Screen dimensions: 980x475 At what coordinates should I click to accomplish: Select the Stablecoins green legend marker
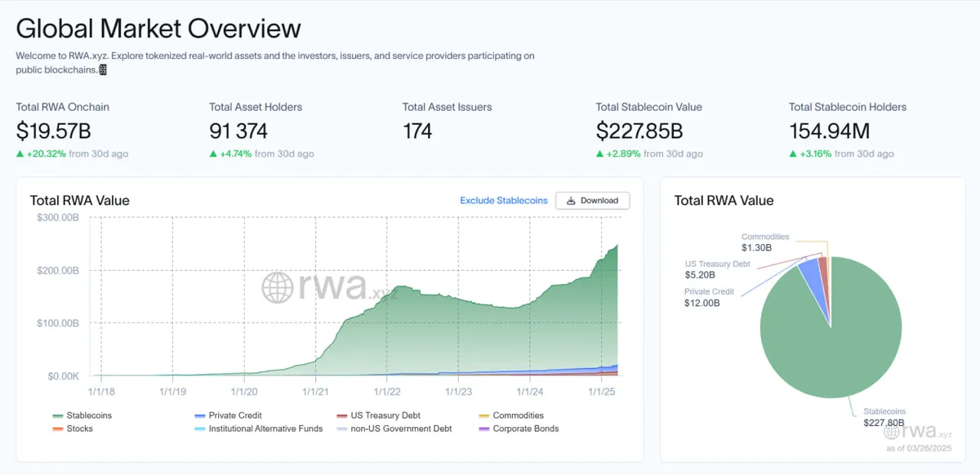tap(59, 415)
